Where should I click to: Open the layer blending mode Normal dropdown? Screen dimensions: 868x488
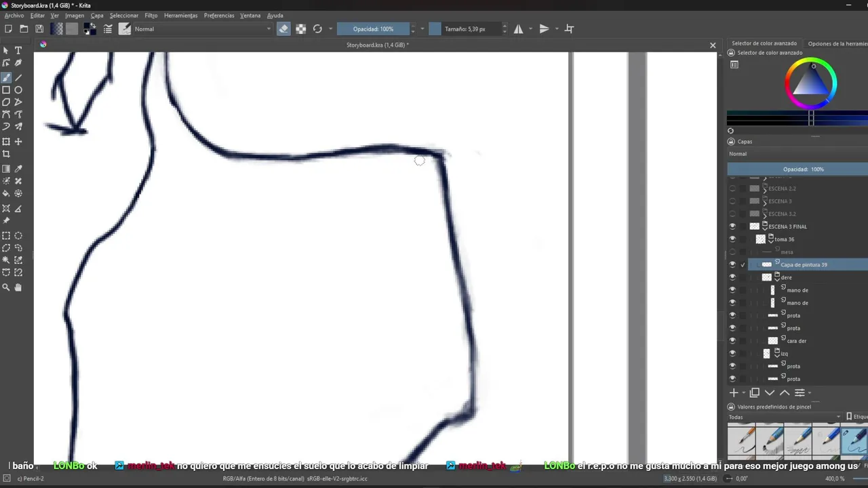797,154
